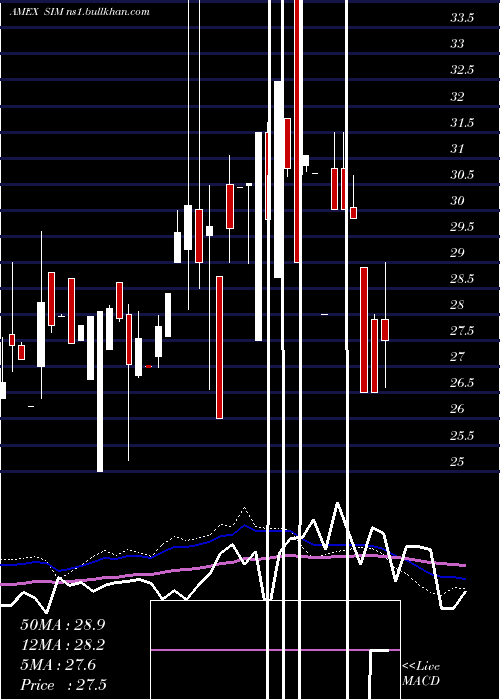Click the 28 price axis label
The width and height of the screenshot is (500, 700).
pyautogui.click(x=457, y=305)
